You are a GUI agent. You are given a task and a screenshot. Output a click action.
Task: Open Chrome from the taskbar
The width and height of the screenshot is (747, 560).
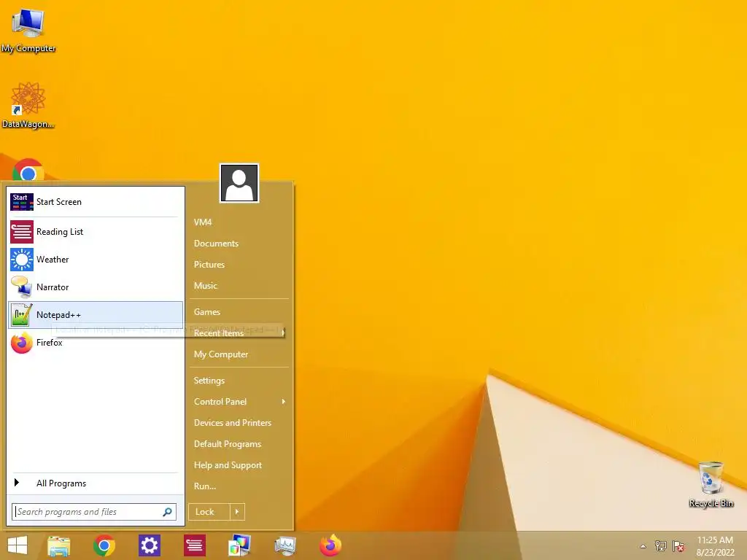point(104,545)
